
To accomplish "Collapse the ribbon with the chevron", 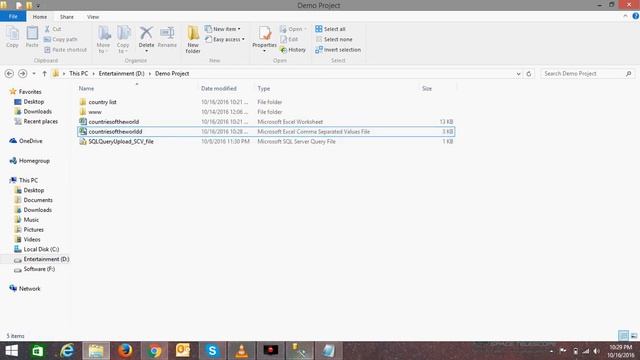I will tap(625, 16).
